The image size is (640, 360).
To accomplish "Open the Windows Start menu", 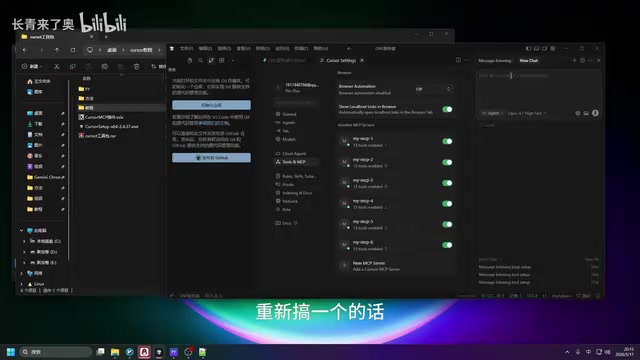I will pyautogui.click(x=11, y=352).
